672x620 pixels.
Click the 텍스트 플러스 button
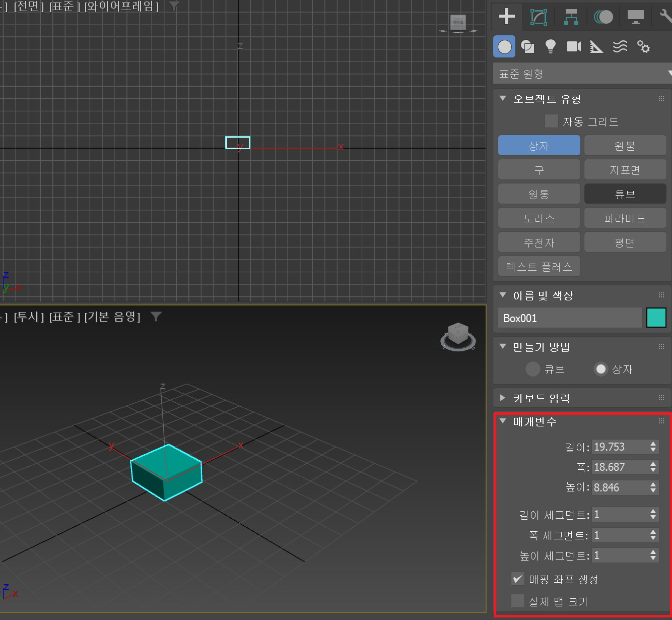coord(539,267)
